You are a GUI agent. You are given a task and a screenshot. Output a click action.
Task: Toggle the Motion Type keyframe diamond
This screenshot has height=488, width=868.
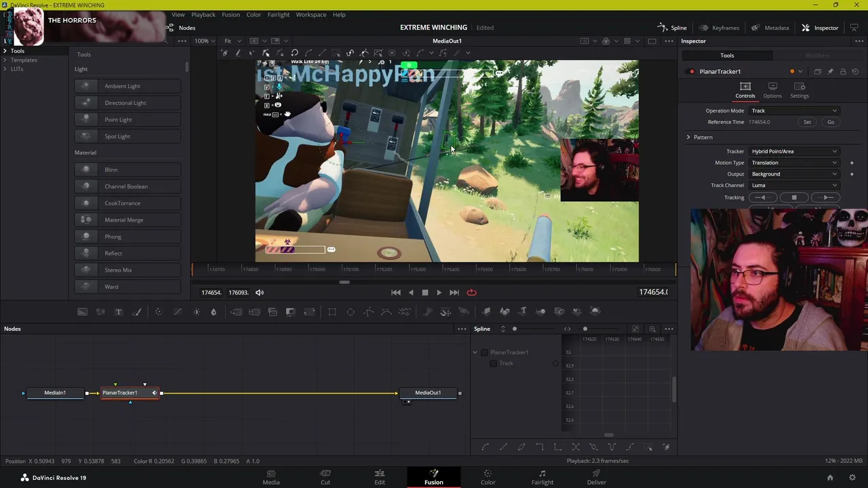pyautogui.click(x=852, y=163)
